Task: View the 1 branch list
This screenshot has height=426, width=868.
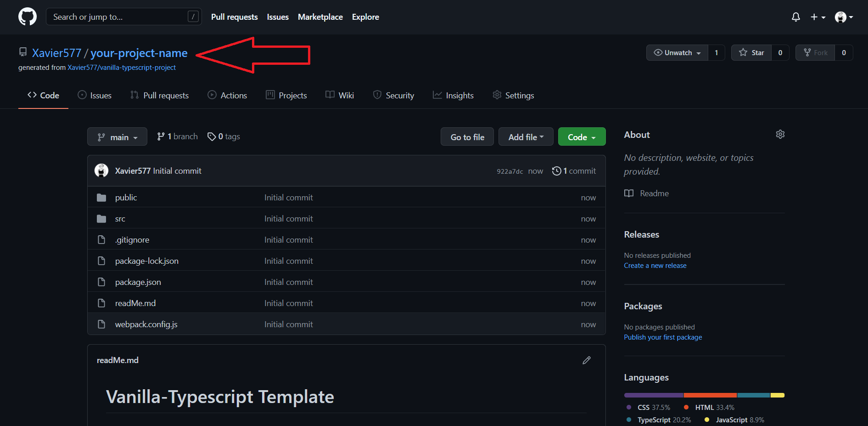Action: coord(177,136)
